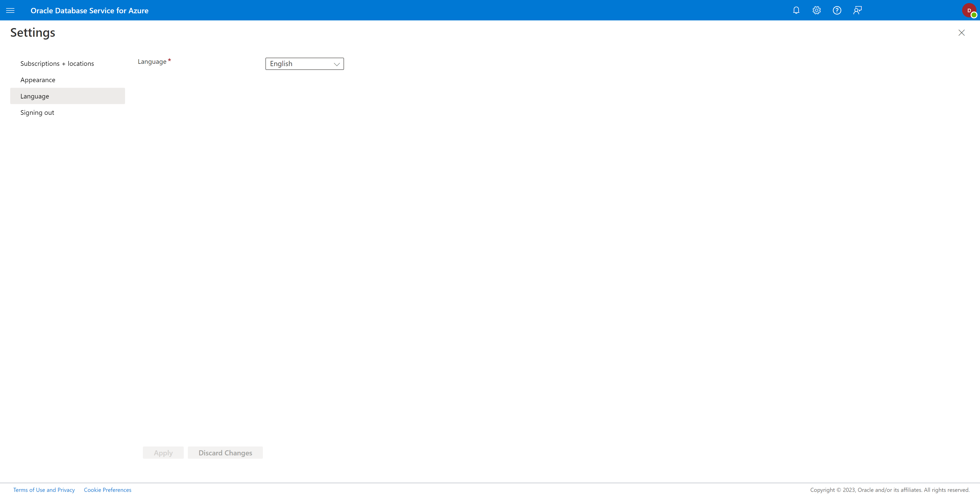The height and width of the screenshot is (498, 980).
Task: Click the feedback/megaphone icon
Action: coord(857,10)
